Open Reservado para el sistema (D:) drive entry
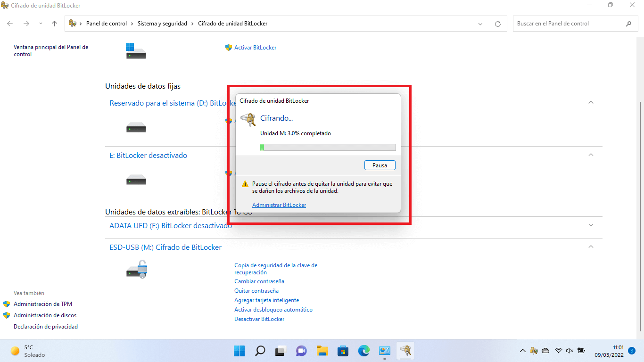 [x=172, y=103]
